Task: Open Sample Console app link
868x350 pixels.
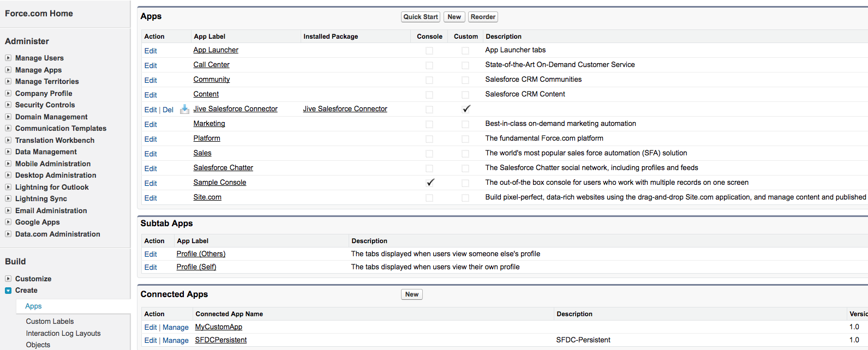Action: coord(220,182)
